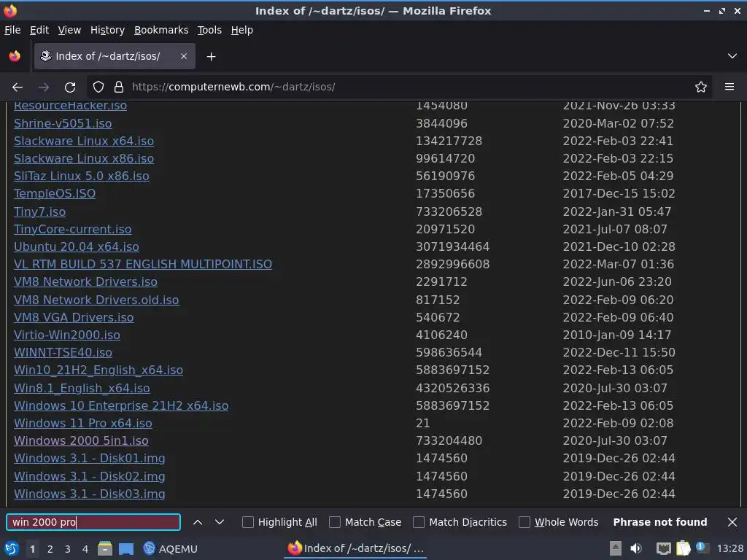Open the clipboard tray icon
Viewport: 747px width, 560px height.
click(x=683, y=548)
